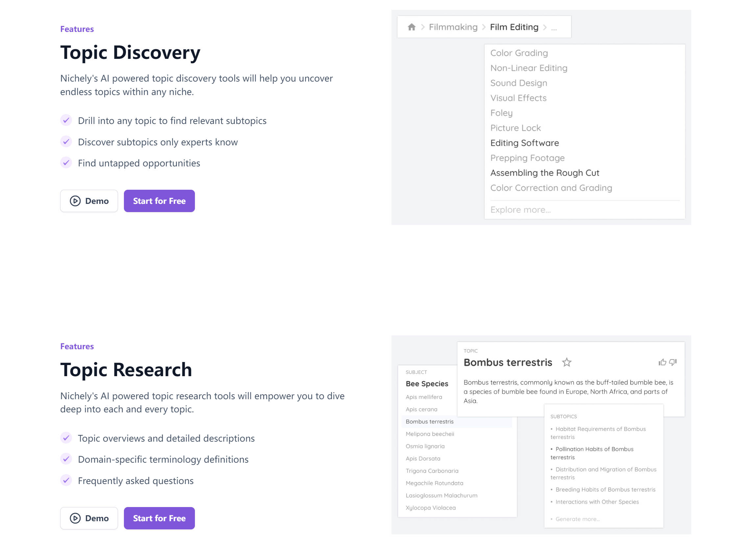The width and height of the screenshot is (756, 559).
Task: Choose Melipona beecheii species
Action: click(x=430, y=434)
